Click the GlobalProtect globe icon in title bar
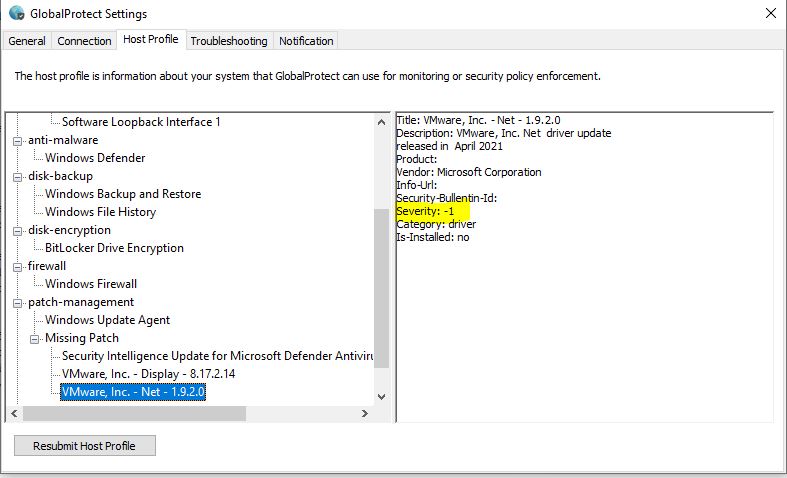This screenshot has height=478, width=787. pyautogui.click(x=16, y=14)
